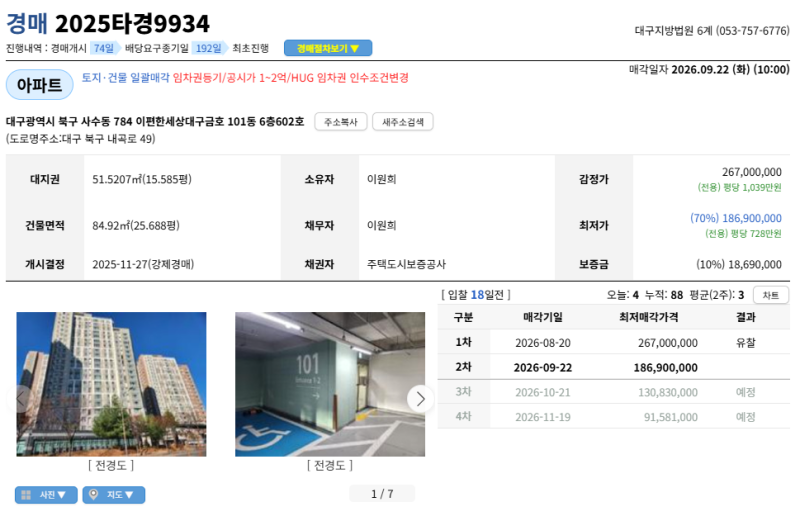Click 3차 price 130,830,000
This screenshot has height=521, width=800.
tap(668, 392)
